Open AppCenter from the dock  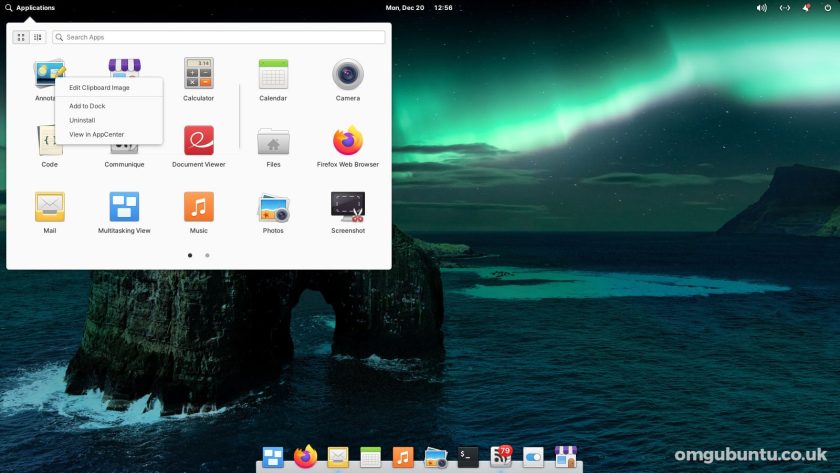[x=566, y=457]
